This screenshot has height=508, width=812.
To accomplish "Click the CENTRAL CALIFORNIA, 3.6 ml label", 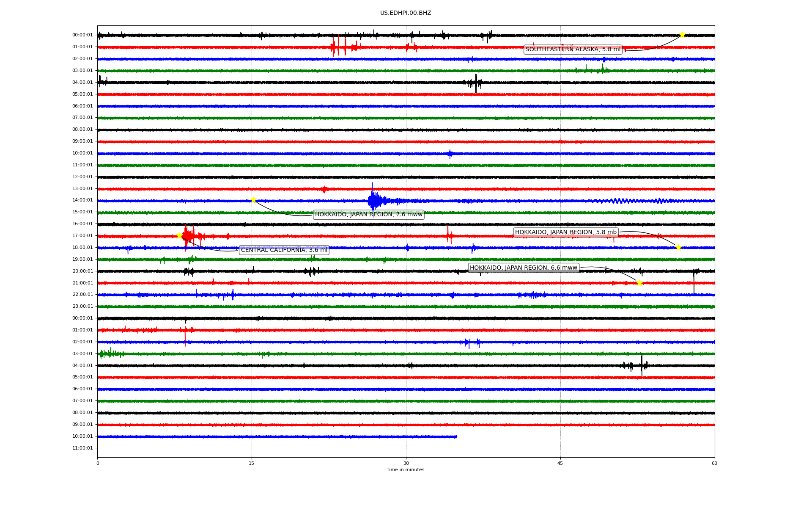I will click(284, 250).
